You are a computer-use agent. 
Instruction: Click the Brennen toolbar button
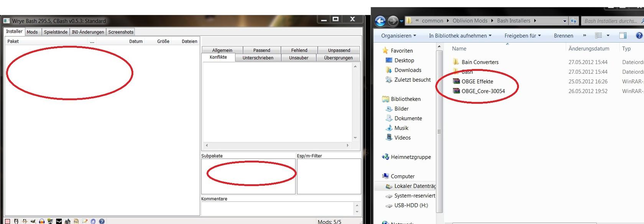coord(563,36)
